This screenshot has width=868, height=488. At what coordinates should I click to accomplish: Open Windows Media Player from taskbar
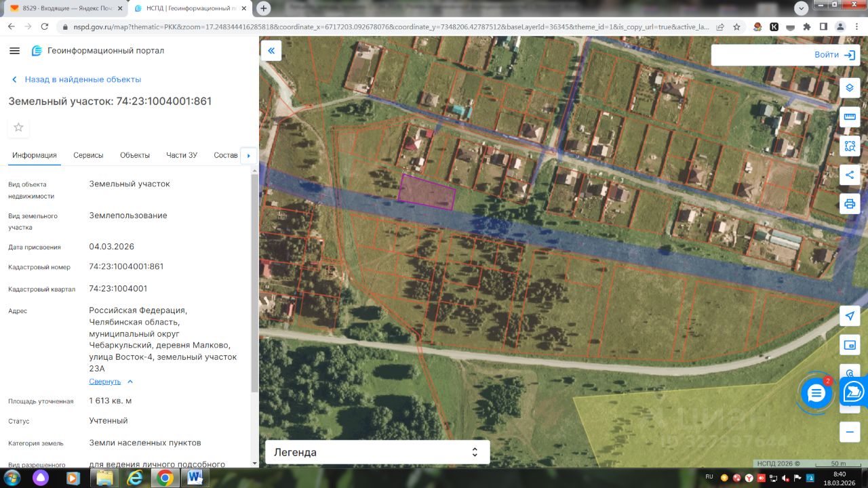[x=73, y=478]
